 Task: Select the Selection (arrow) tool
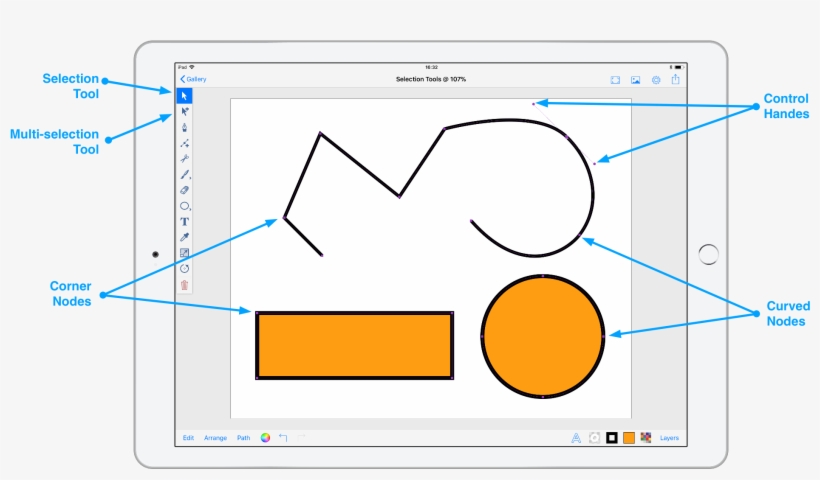click(184, 96)
